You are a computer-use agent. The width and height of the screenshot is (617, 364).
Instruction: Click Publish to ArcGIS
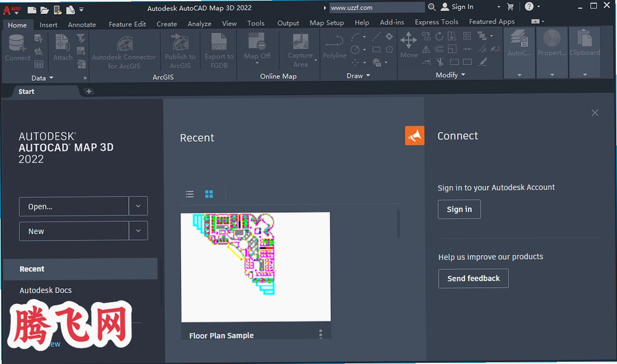point(180,52)
